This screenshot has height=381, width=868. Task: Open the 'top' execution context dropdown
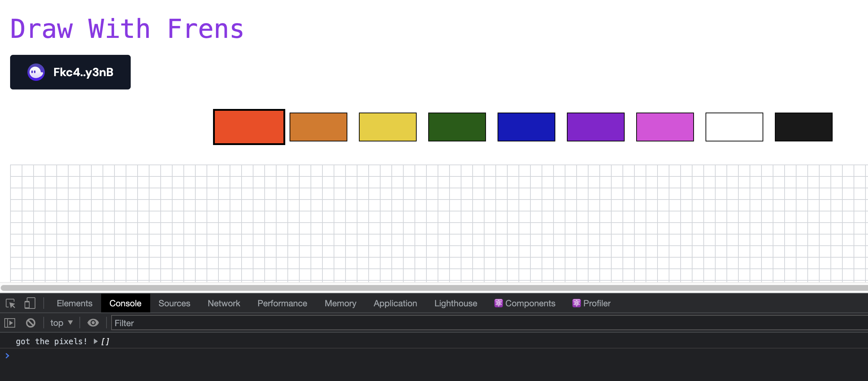pyautogui.click(x=61, y=323)
